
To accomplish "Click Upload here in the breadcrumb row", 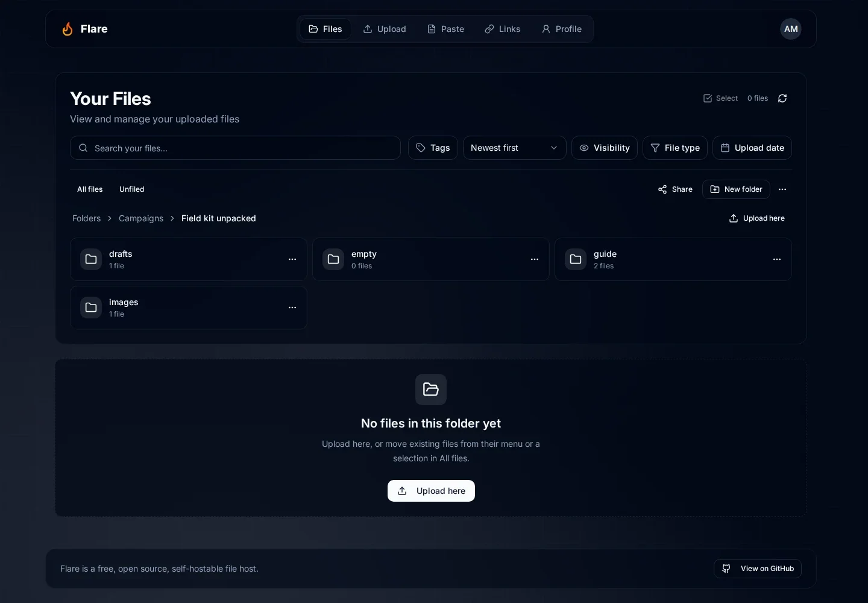I will (757, 218).
